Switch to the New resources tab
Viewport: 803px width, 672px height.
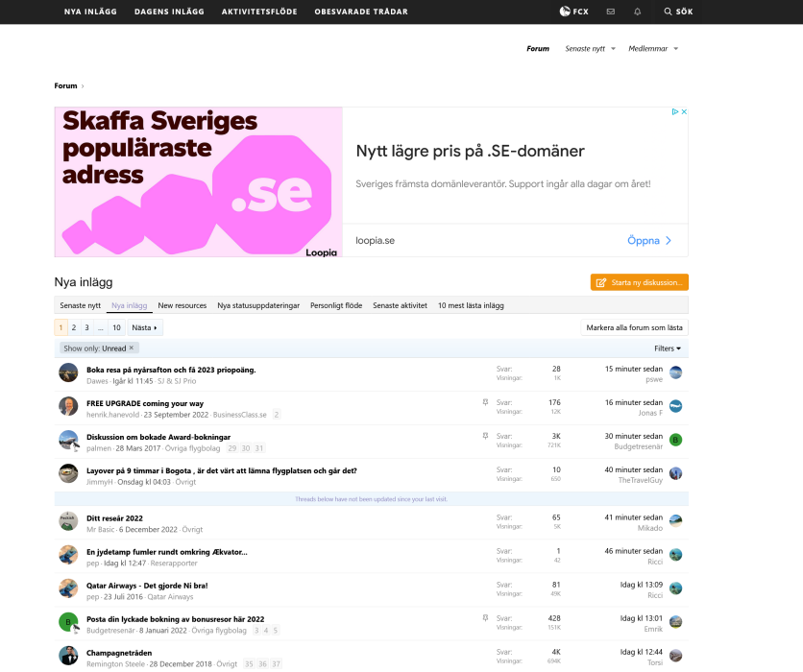[182, 305]
